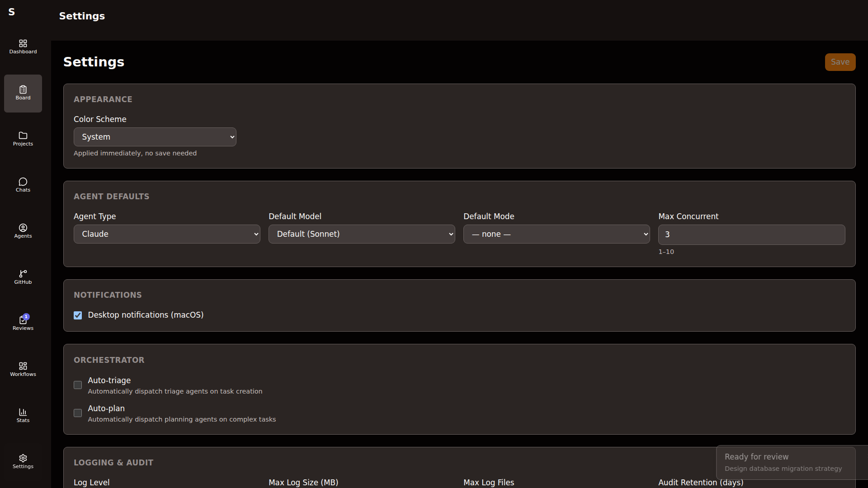Open the Chats bubble icon
Screen dimensions: 868x488
(x=23, y=185)
